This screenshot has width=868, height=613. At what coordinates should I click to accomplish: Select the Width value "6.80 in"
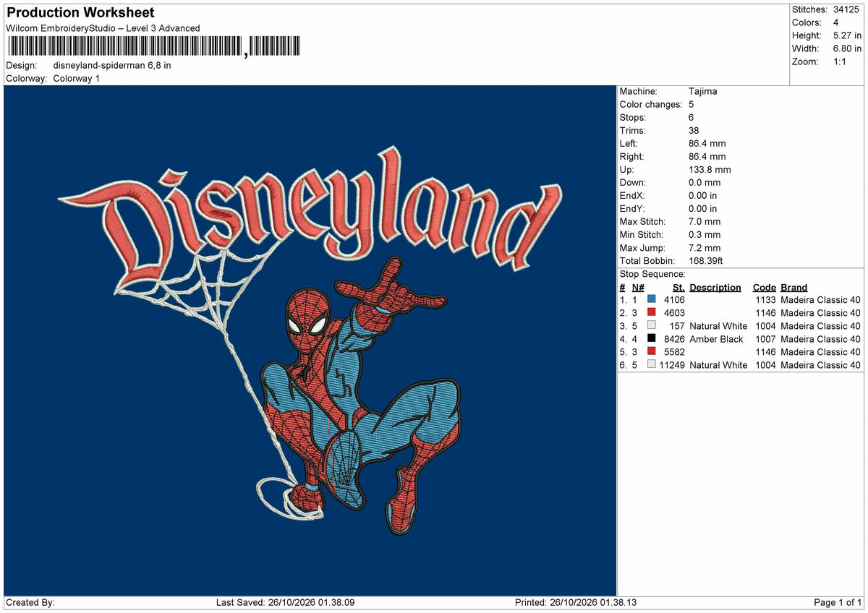coord(847,48)
